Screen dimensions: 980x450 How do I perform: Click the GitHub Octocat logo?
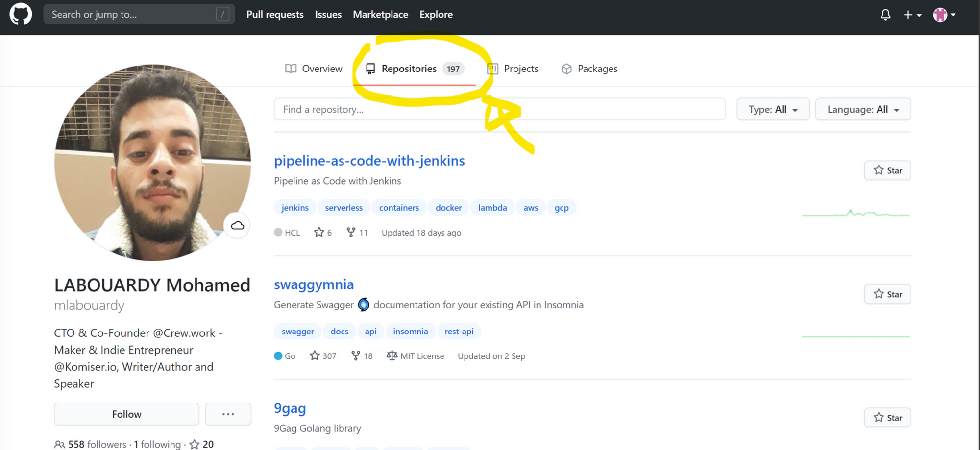pyautogui.click(x=21, y=14)
